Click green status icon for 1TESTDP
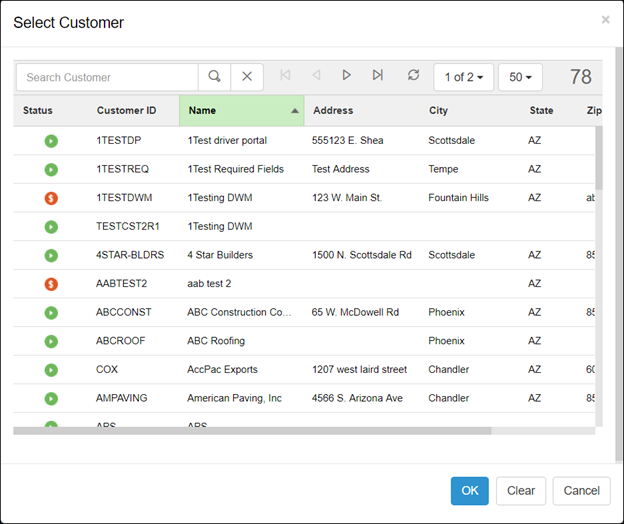The height and width of the screenshot is (524, 624). [51, 141]
